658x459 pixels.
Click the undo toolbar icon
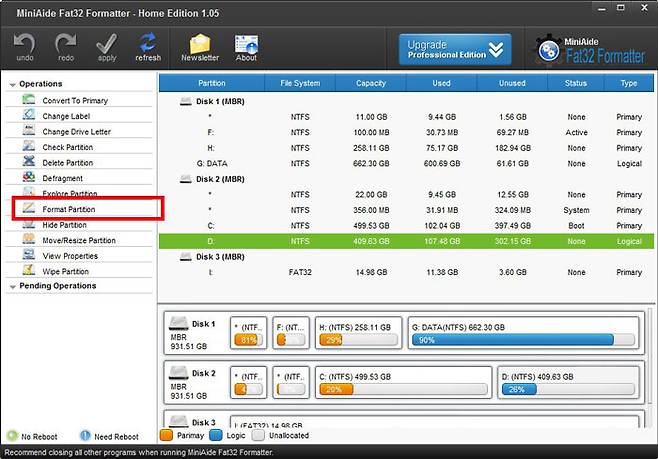[x=24, y=46]
